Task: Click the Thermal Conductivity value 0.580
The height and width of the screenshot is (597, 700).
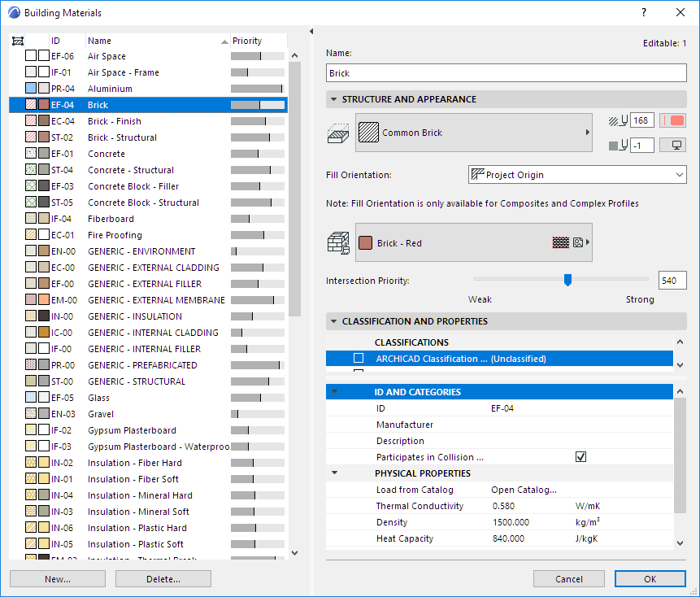Action: pyautogui.click(x=503, y=506)
